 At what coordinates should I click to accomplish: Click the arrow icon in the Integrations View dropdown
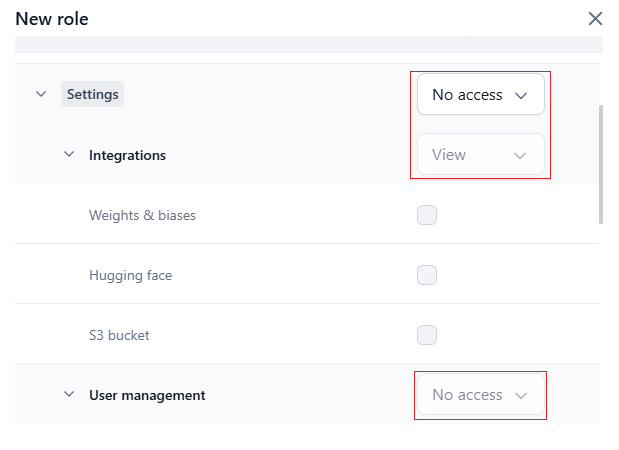[x=520, y=156]
